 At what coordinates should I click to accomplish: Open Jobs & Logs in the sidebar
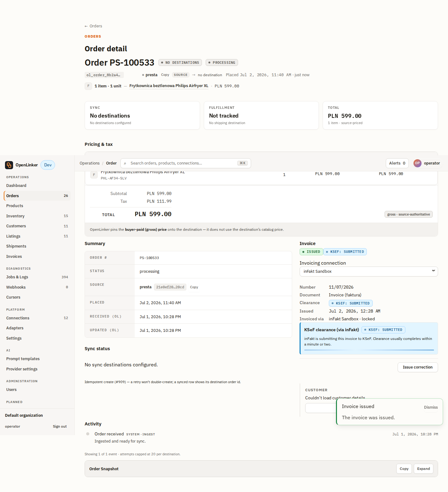click(37, 277)
